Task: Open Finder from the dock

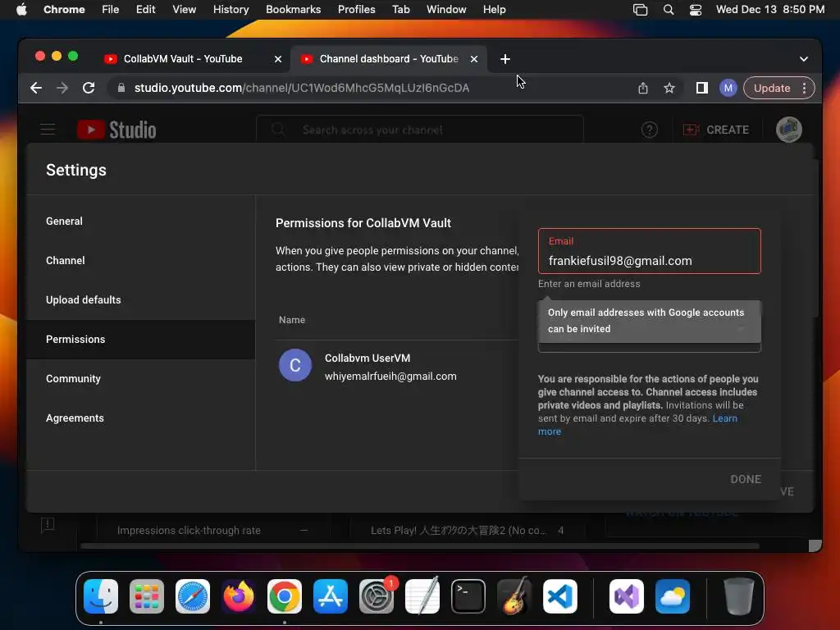Action: pyautogui.click(x=101, y=596)
